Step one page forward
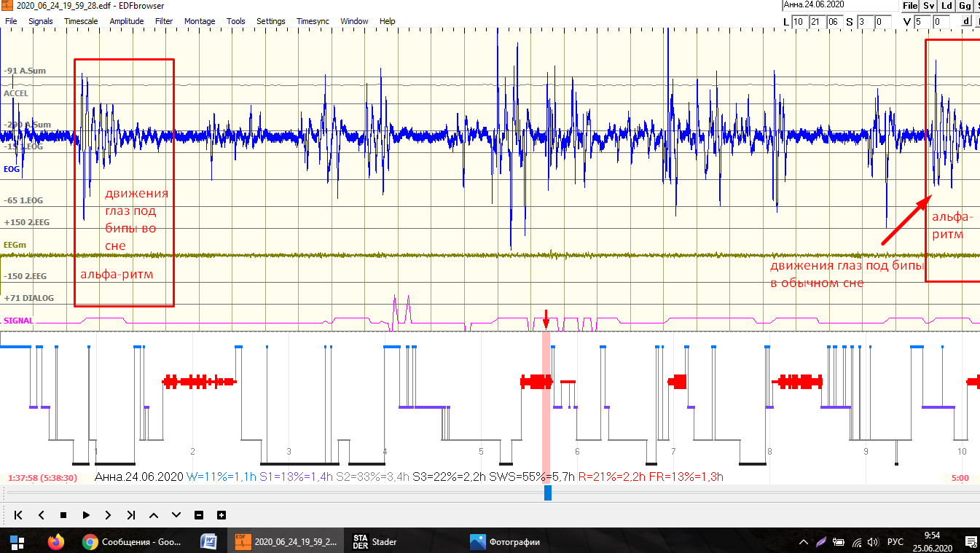 click(x=109, y=515)
